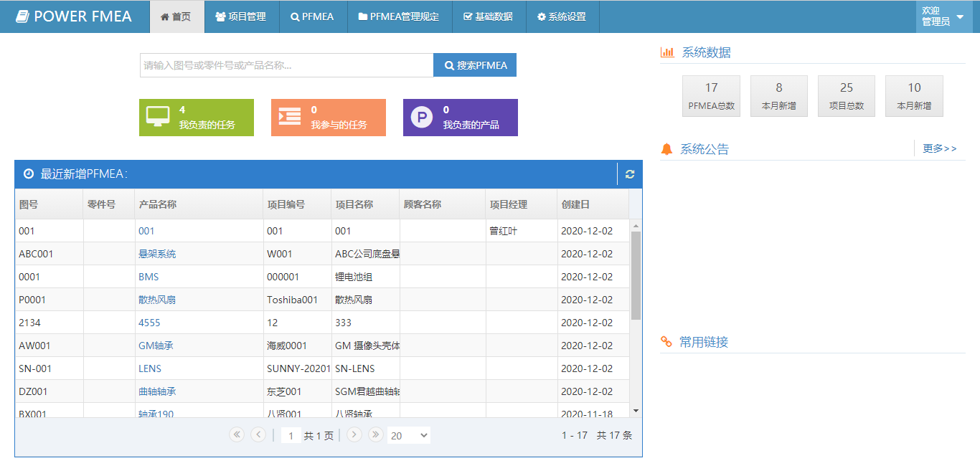Sort by 项目编号 column header
The image size is (980, 471).
click(x=297, y=204)
